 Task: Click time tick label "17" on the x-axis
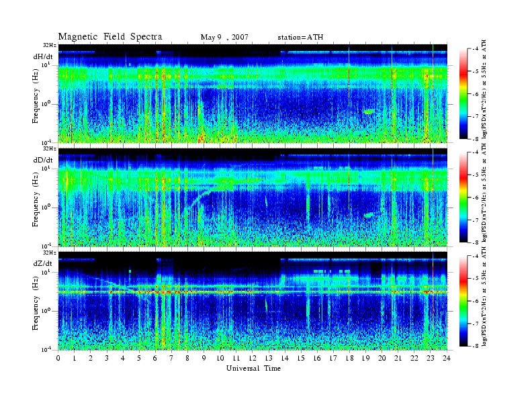click(334, 358)
